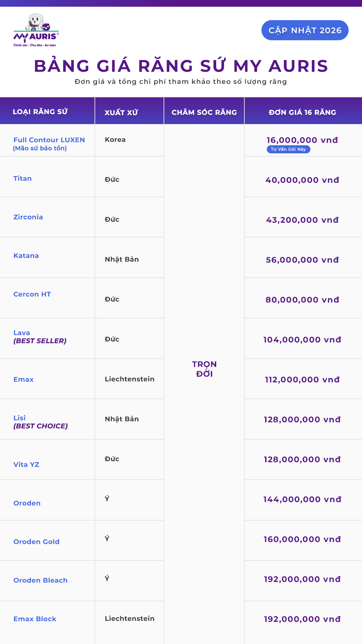
Task: Select the Vita YZ link
Action: 26,465
